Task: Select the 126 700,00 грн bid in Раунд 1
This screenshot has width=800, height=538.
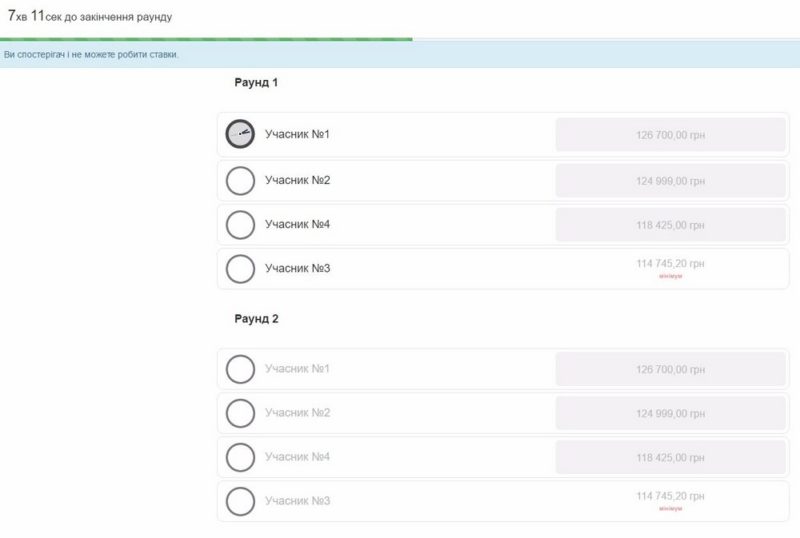Action: pyautogui.click(x=670, y=135)
